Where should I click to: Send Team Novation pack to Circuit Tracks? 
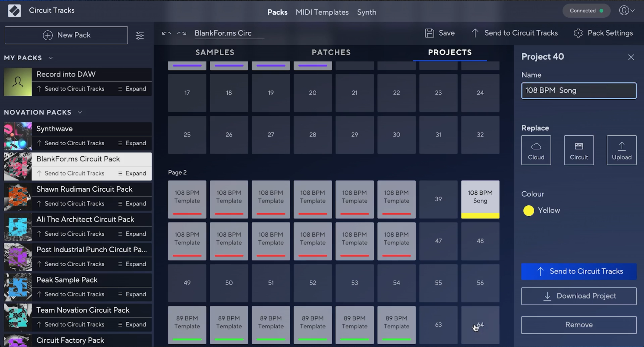tap(71, 324)
